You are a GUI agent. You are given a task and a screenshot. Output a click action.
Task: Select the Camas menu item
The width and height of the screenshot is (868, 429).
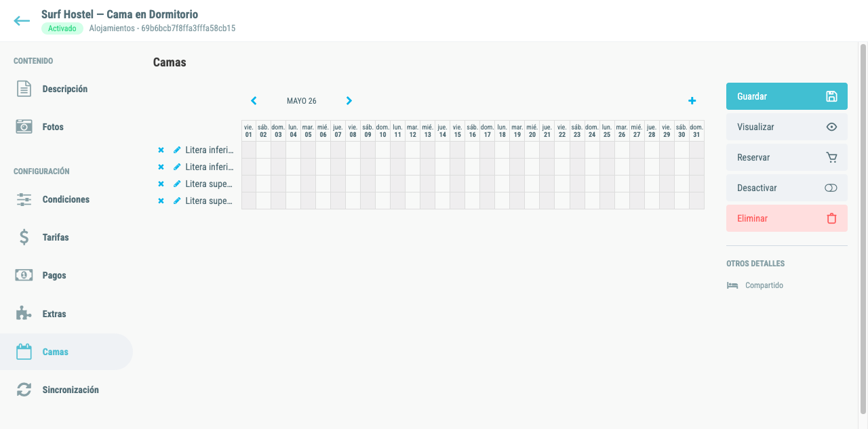[x=66, y=352]
